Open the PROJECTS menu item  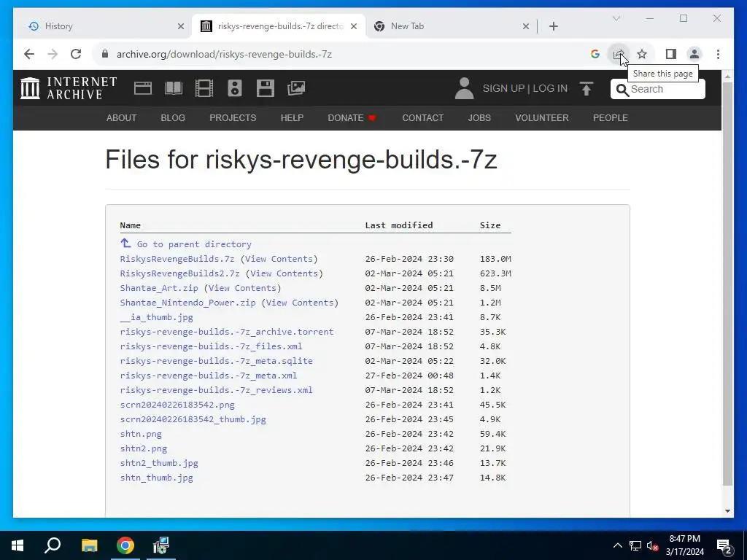[233, 117]
